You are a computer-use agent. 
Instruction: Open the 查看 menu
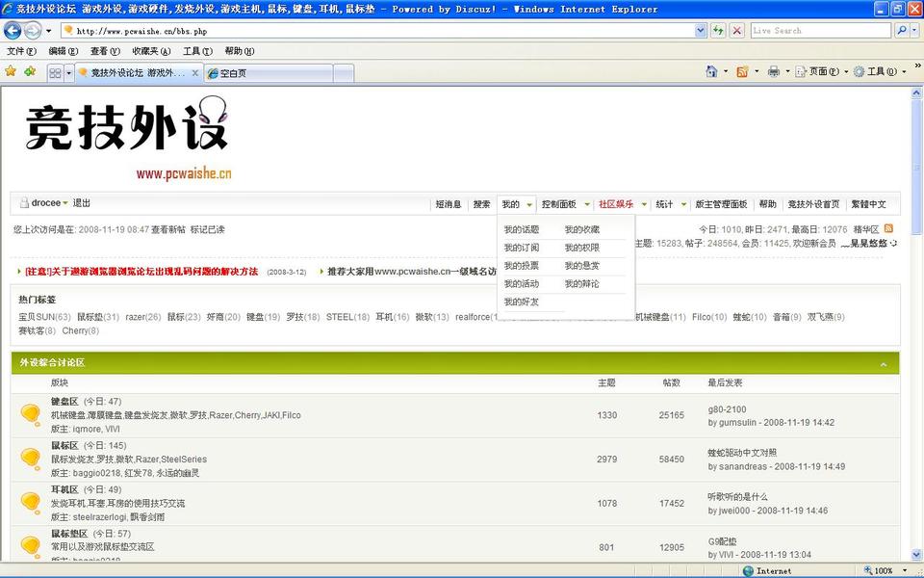pos(105,51)
